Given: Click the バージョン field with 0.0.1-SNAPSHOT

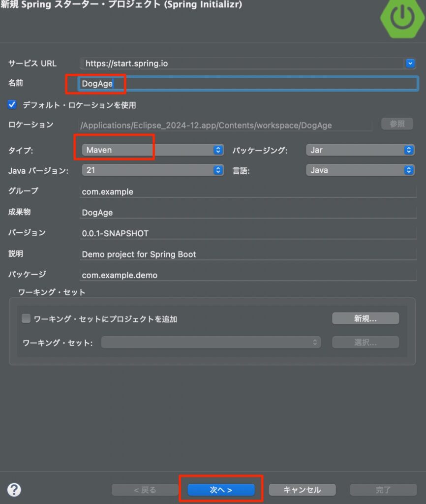Looking at the screenshot, I should coord(248,233).
